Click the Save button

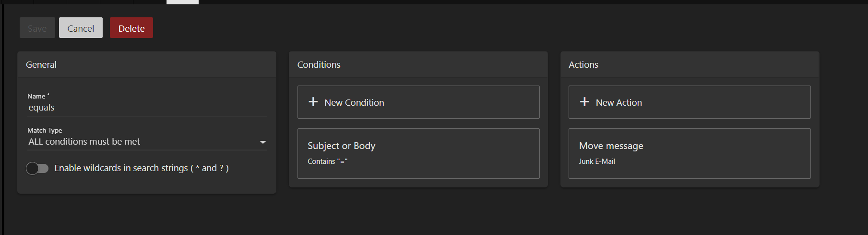37,28
